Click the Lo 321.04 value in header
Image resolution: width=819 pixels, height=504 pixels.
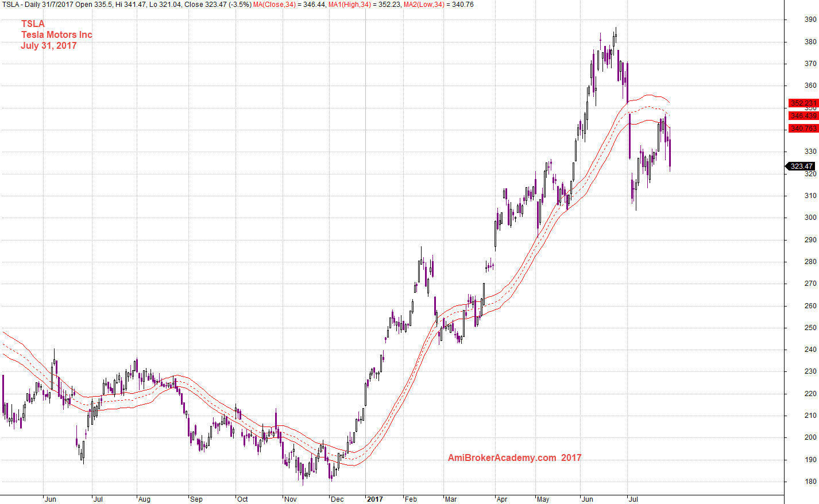click(x=165, y=5)
